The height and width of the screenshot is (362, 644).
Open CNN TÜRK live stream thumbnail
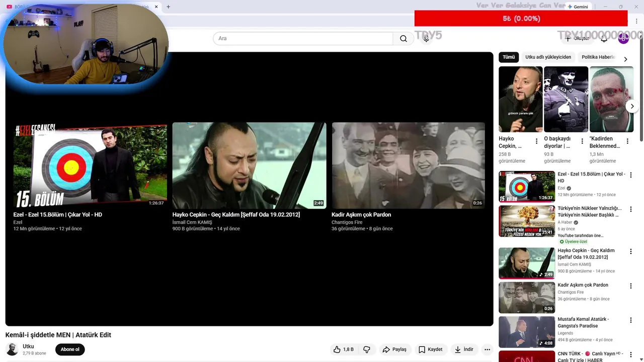[527, 356]
